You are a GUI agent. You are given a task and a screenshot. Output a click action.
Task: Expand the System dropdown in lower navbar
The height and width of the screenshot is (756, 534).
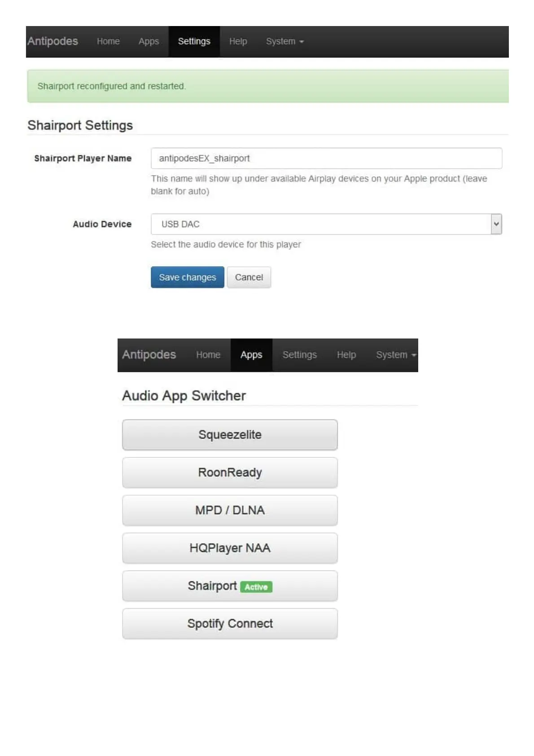(395, 355)
